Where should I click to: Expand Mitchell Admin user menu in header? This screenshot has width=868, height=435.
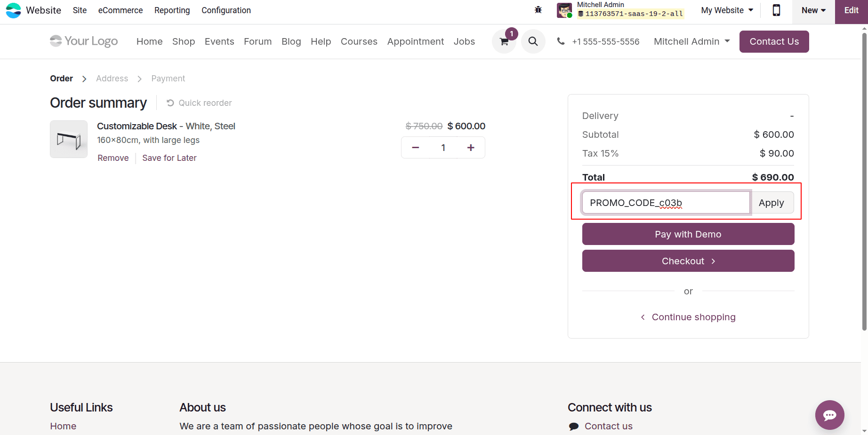pyautogui.click(x=692, y=41)
